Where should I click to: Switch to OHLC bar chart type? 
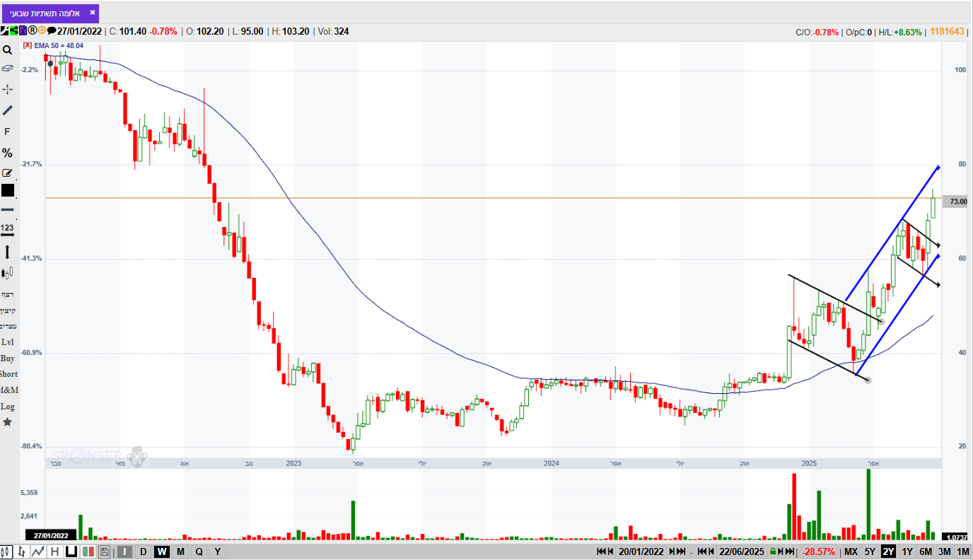[x=22, y=552]
